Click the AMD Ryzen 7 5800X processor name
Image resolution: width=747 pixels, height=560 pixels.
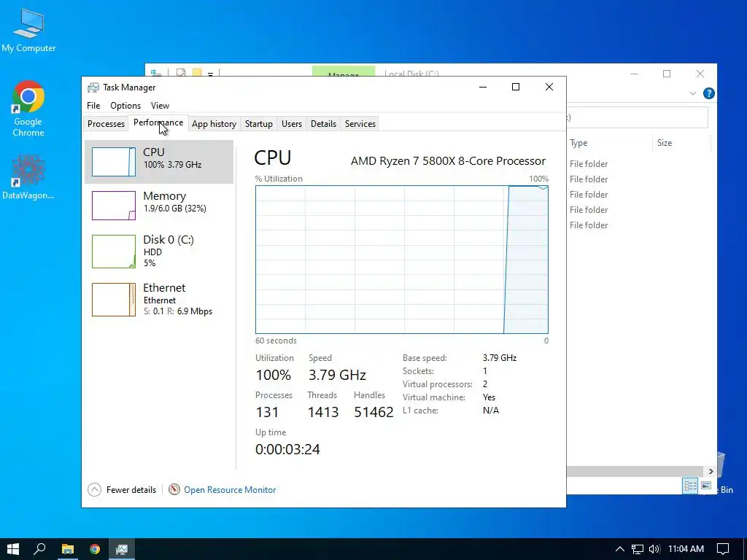(x=449, y=161)
